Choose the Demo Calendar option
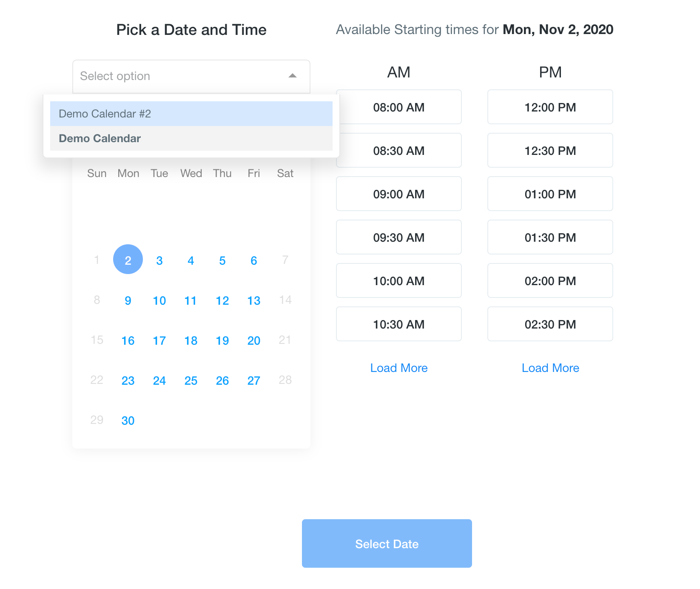This screenshot has width=700, height=589. click(x=191, y=138)
